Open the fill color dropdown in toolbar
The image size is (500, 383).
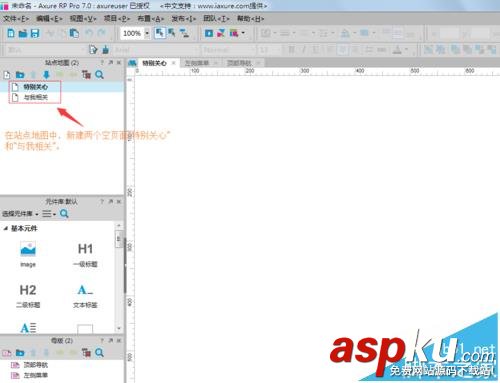(x=354, y=33)
